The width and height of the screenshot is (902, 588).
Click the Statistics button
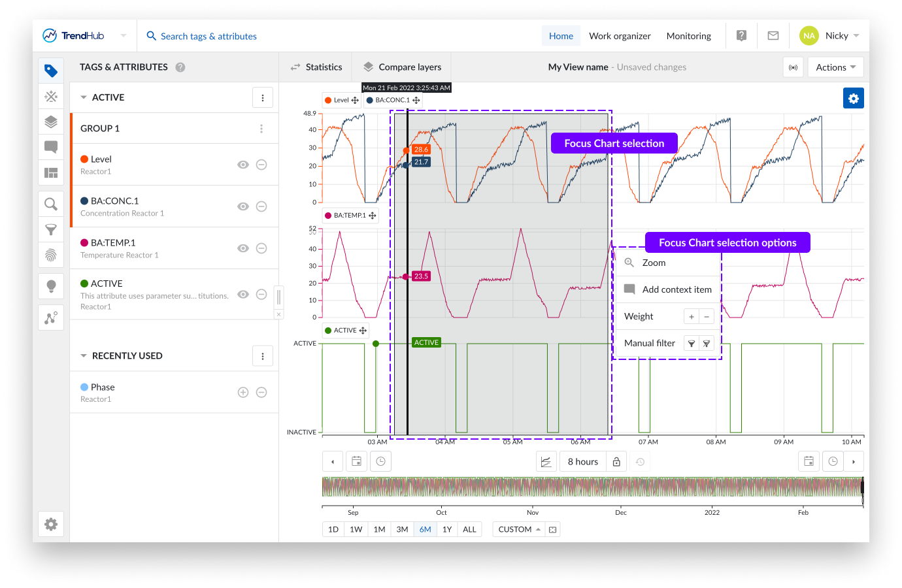point(316,67)
